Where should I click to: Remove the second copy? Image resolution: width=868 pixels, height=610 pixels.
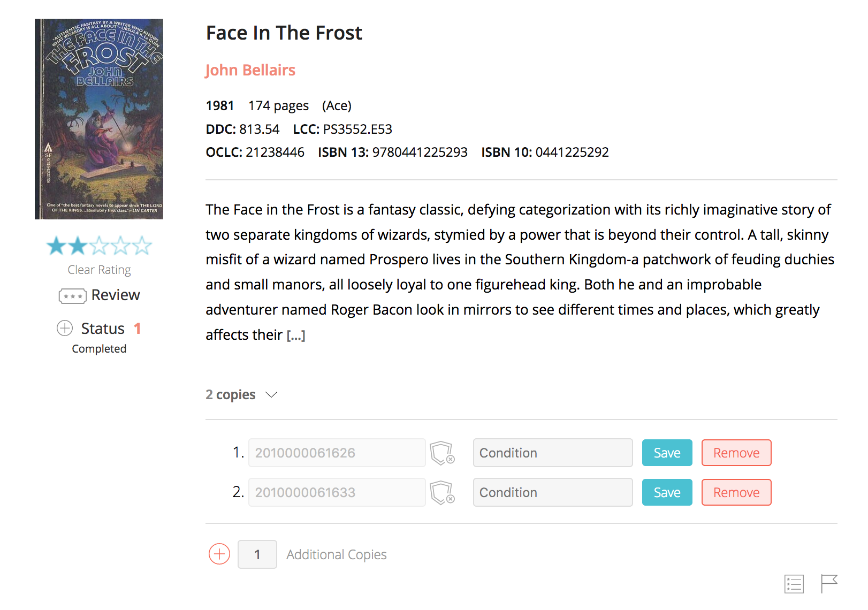point(736,493)
